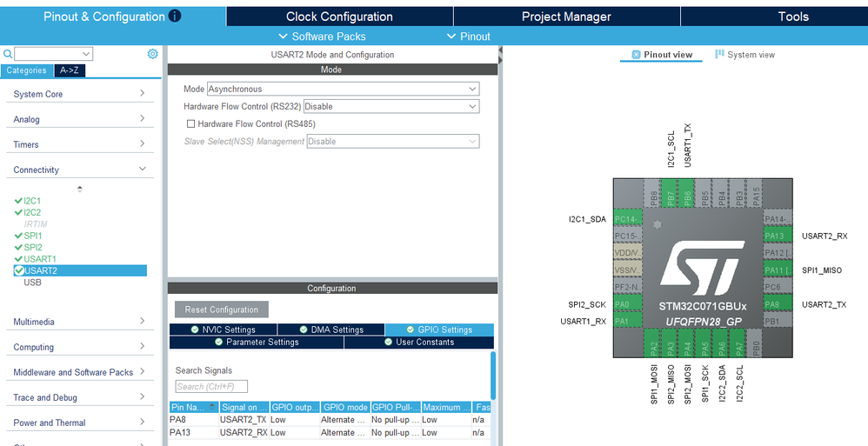Open the DMA Settings tab
The image size is (868, 446).
tap(331, 330)
